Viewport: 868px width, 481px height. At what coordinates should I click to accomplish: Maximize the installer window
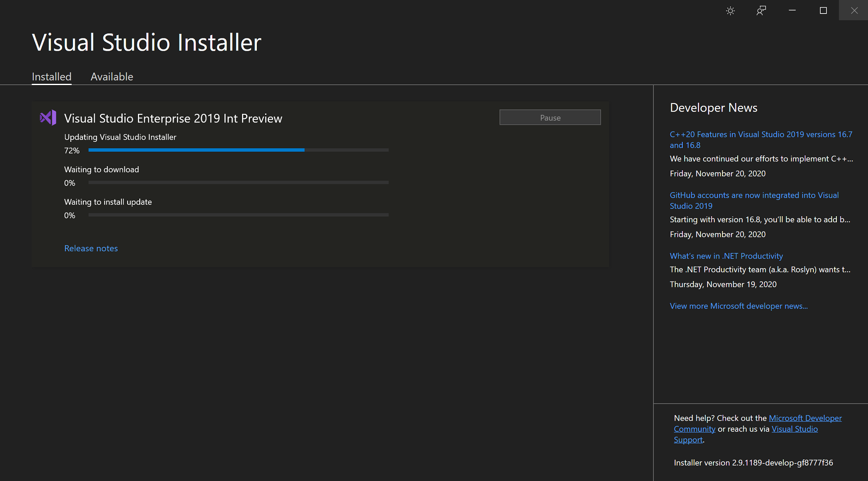point(823,10)
